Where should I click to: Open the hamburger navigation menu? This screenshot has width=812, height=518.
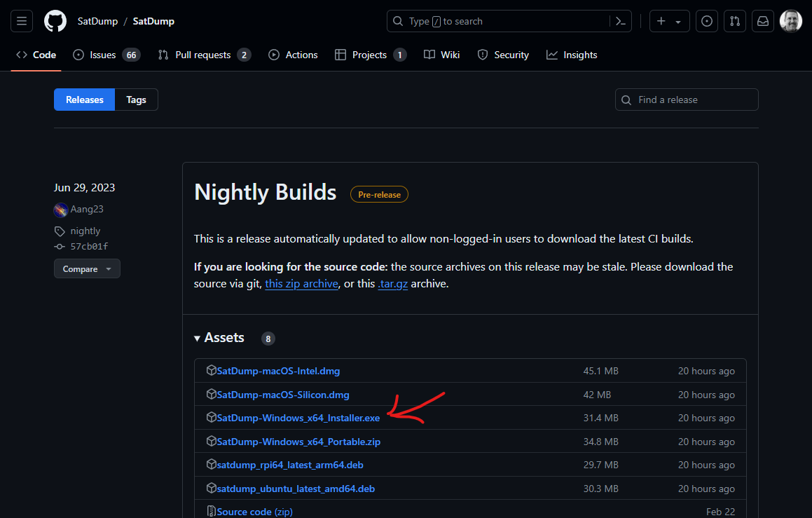(x=22, y=22)
